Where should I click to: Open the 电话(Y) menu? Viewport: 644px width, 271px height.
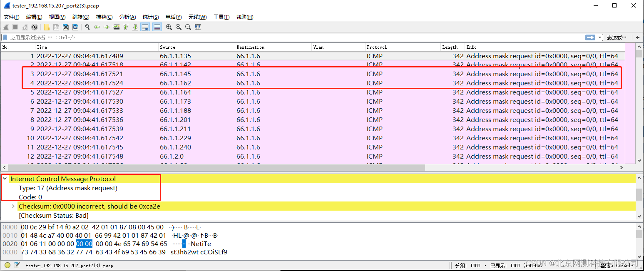coord(174,17)
